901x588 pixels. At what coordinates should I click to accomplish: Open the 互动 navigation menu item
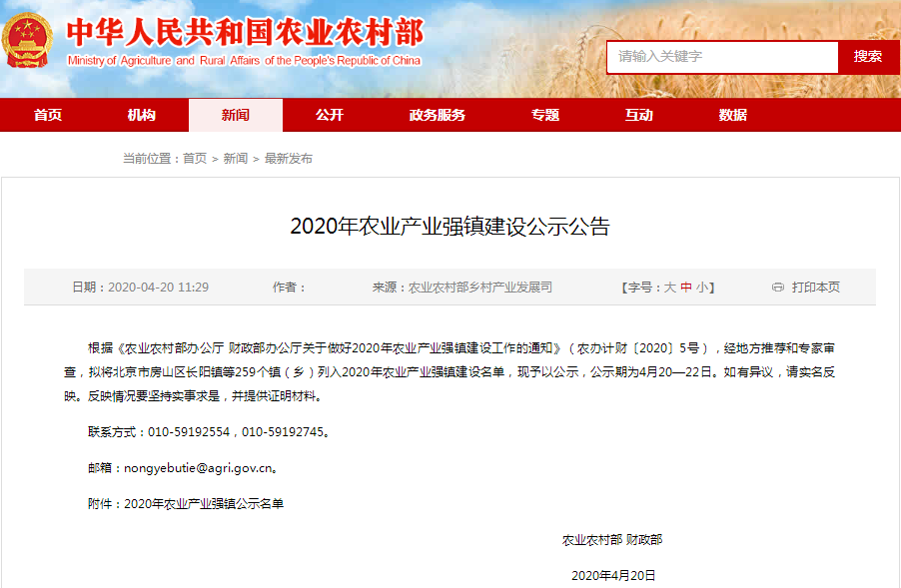[x=638, y=115]
